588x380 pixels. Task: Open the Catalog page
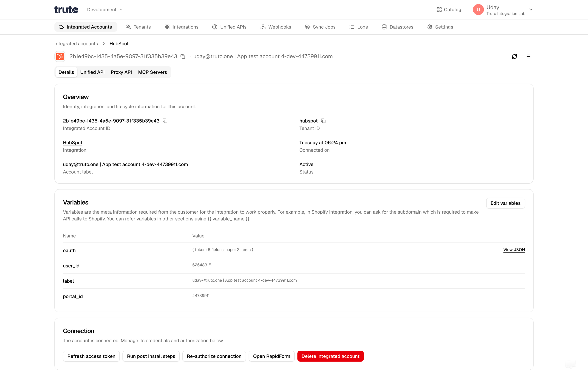click(x=449, y=10)
